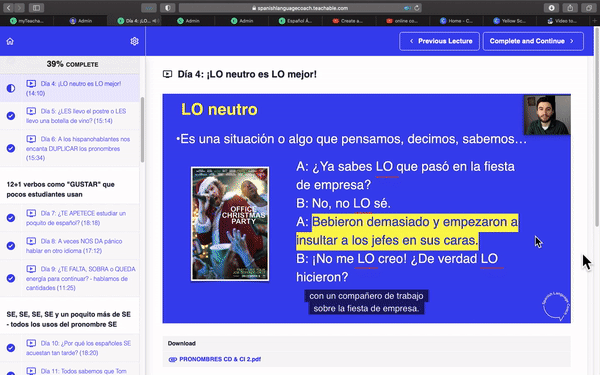Click video icon beside Día 9 lecture

[31, 269]
